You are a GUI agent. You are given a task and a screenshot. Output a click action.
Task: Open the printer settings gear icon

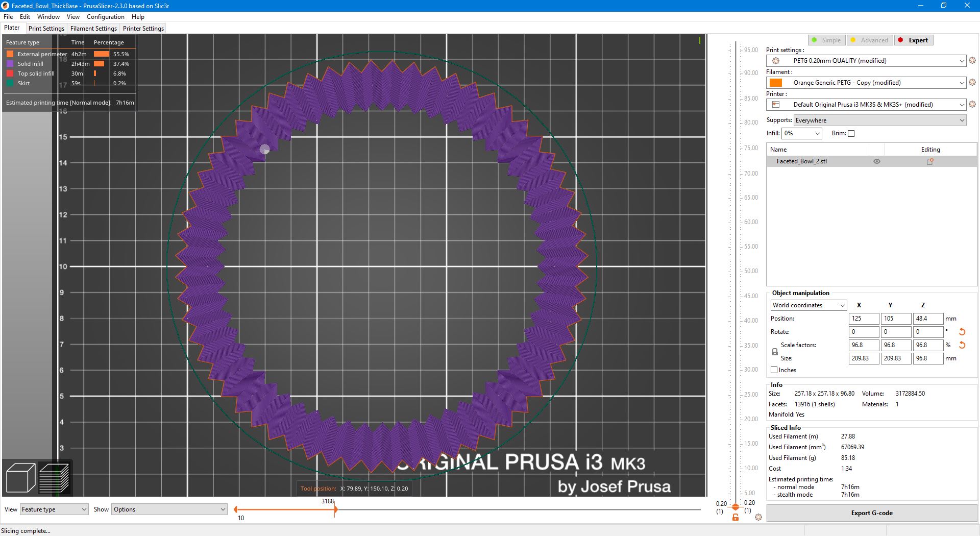[972, 104]
